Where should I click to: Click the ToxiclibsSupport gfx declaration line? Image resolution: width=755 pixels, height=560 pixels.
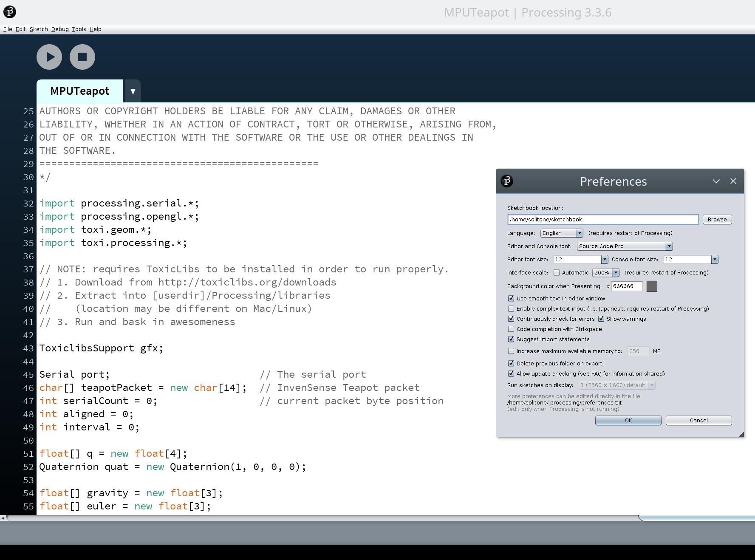tap(101, 348)
